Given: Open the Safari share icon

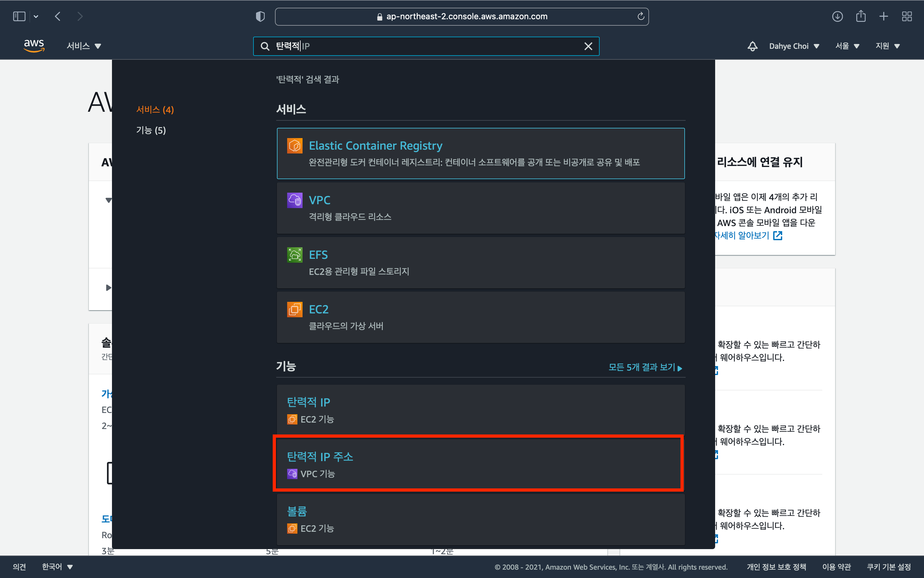Looking at the screenshot, I should click(x=860, y=16).
